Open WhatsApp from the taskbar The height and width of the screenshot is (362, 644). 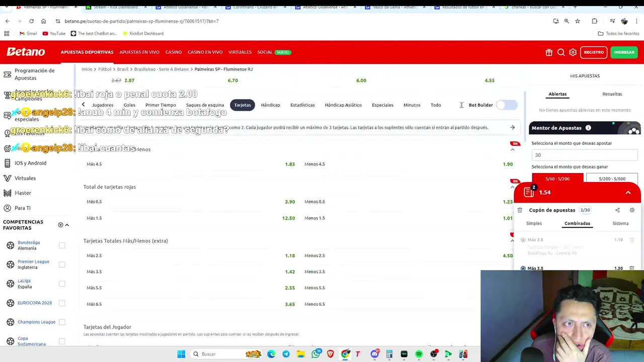(x=315, y=354)
